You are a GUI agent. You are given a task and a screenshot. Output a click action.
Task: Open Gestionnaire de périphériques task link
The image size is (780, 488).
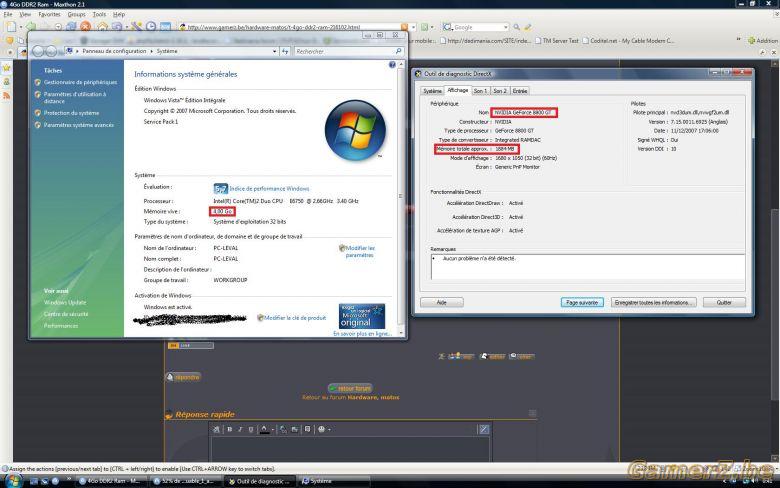point(81,82)
